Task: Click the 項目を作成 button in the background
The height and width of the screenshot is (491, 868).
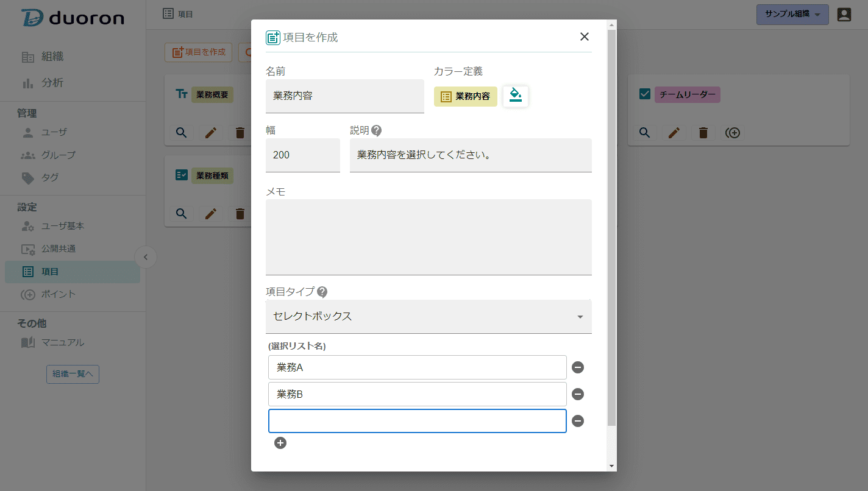Action: click(x=199, y=52)
